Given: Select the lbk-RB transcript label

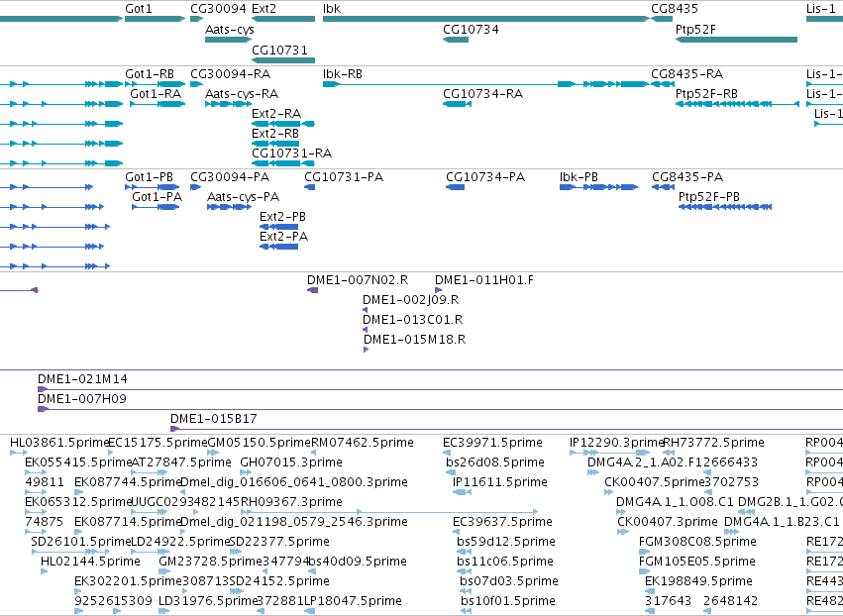Looking at the screenshot, I should [x=343, y=73].
